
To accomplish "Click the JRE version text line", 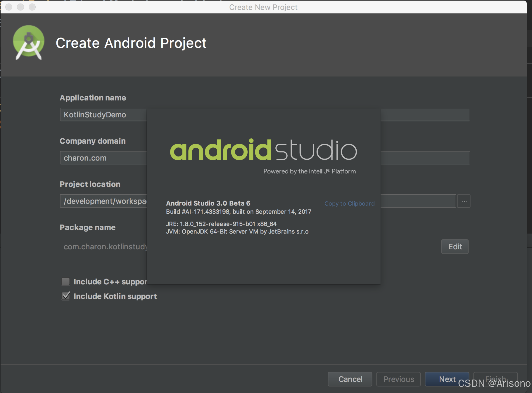I will coord(221,224).
